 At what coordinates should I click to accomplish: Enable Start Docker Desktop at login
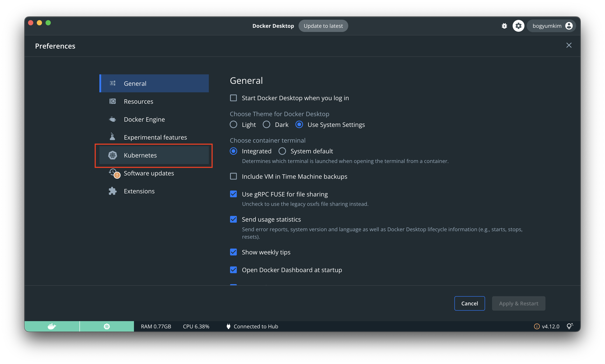(x=233, y=98)
